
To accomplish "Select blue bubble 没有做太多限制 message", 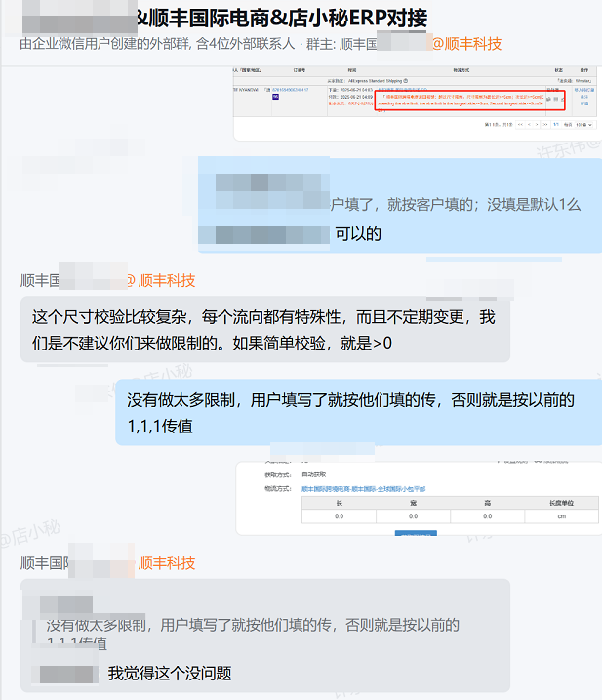I will [x=358, y=413].
